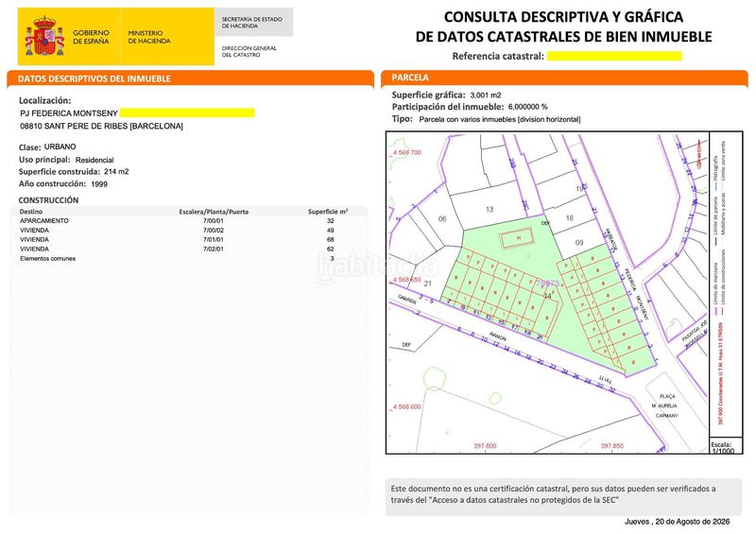Click map coordinate label '4.568.600'

tap(407, 406)
